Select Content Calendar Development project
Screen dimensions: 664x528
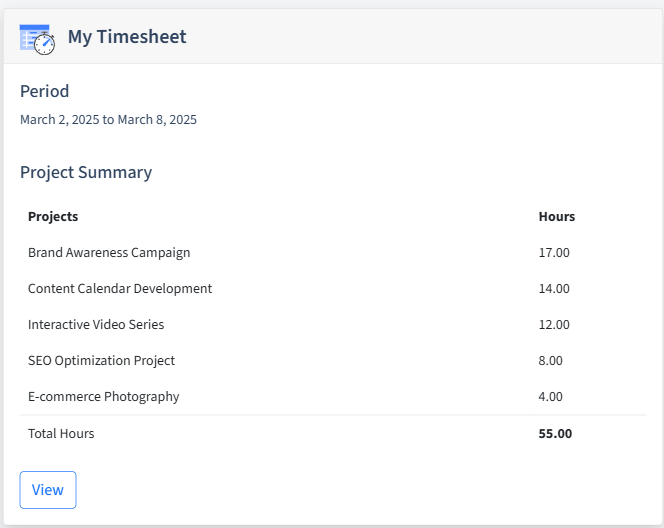120,288
